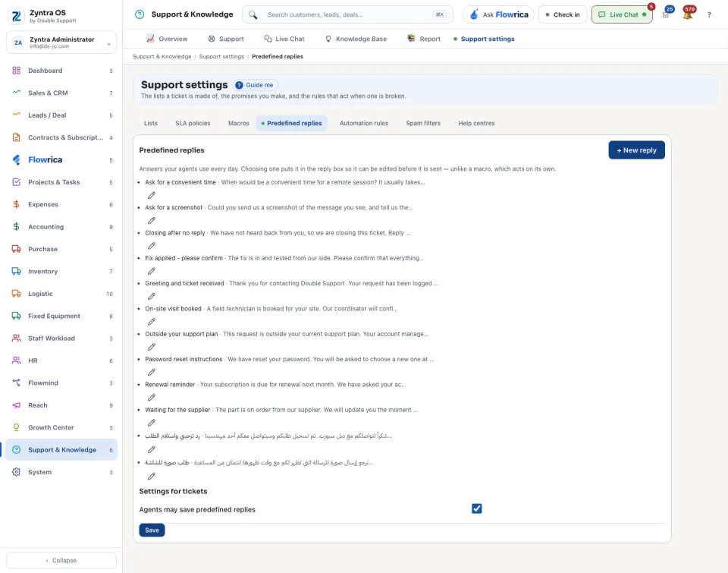
Task: Click the search magnifier icon
Action: [253, 15]
